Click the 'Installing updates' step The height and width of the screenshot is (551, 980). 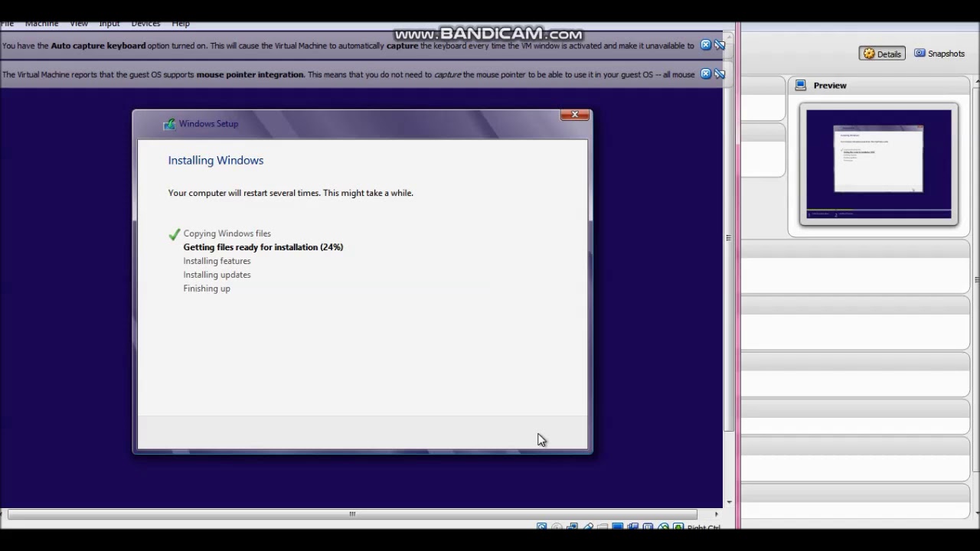pos(217,275)
